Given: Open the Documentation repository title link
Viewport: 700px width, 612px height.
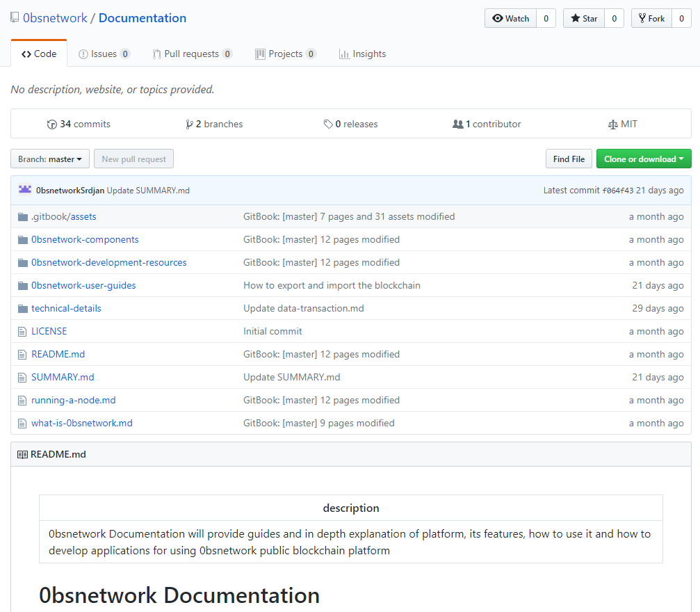Looking at the screenshot, I should (x=143, y=18).
